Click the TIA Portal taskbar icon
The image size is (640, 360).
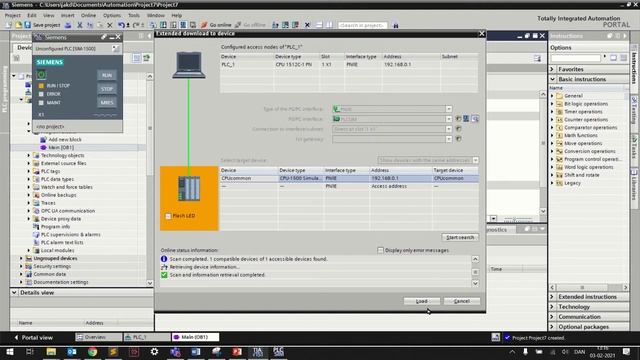click(258, 351)
